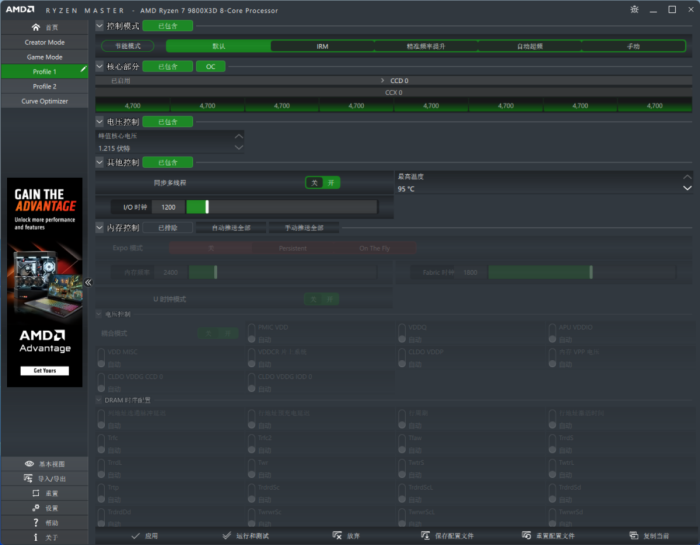Collapse the sidebar with the double-chevron arrow
The width and height of the screenshot is (700, 545).
[88, 282]
